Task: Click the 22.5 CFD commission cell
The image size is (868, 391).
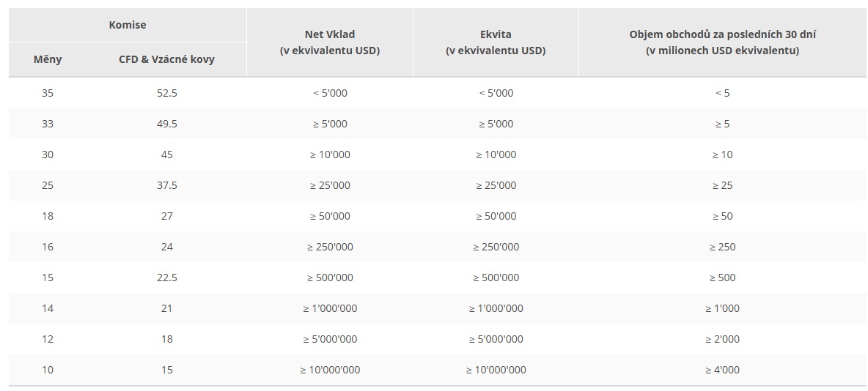Action: click(x=166, y=277)
